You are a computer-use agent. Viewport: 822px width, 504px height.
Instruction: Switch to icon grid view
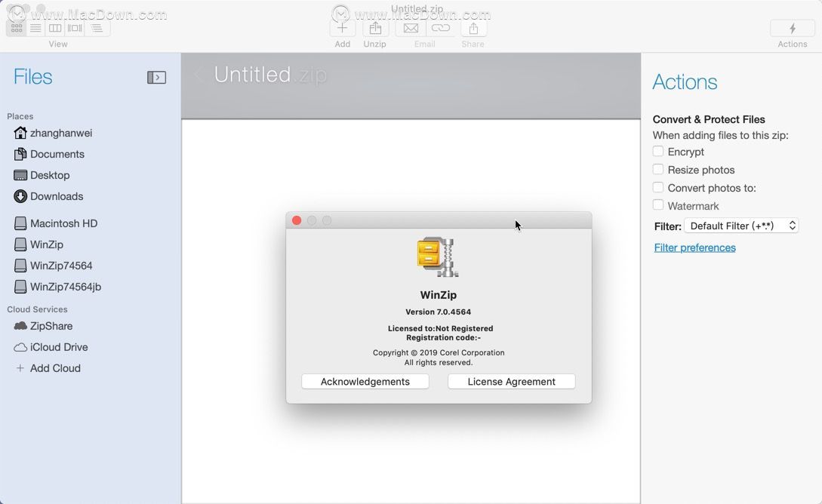point(17,28)
